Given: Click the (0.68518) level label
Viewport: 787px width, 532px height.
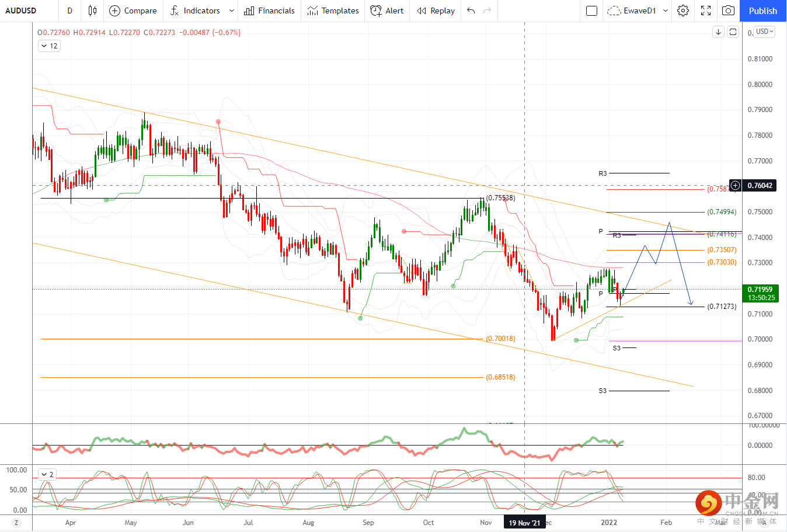Looking at the screenshot, I should pos(501,377).
